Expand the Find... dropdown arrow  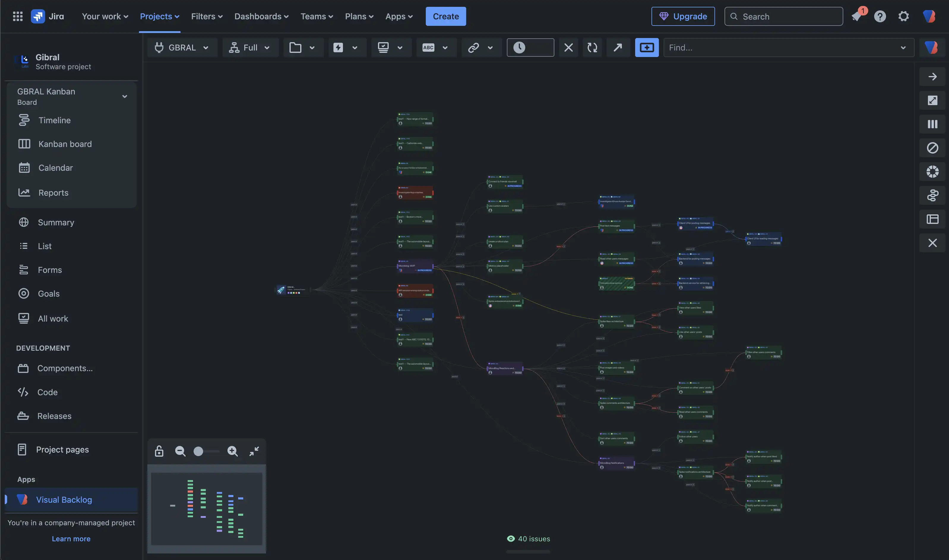pyautogui.click(x=903, y=48)
